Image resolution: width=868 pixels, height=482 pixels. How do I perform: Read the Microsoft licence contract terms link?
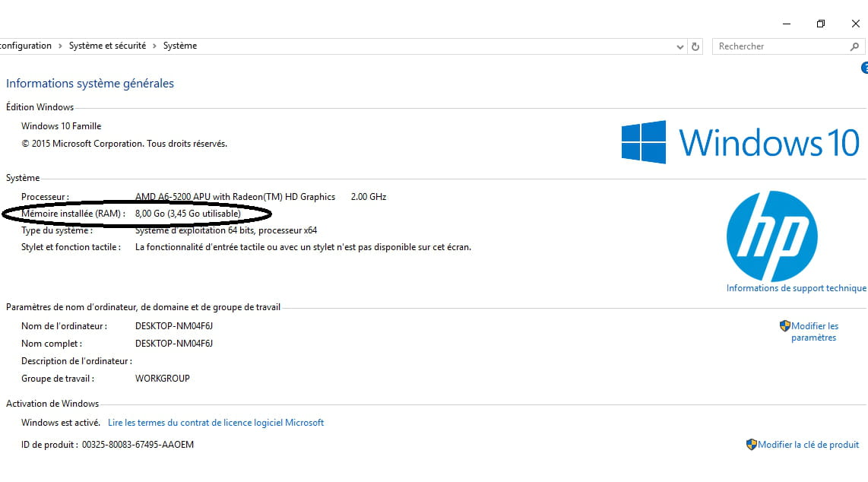click(216, 422)
